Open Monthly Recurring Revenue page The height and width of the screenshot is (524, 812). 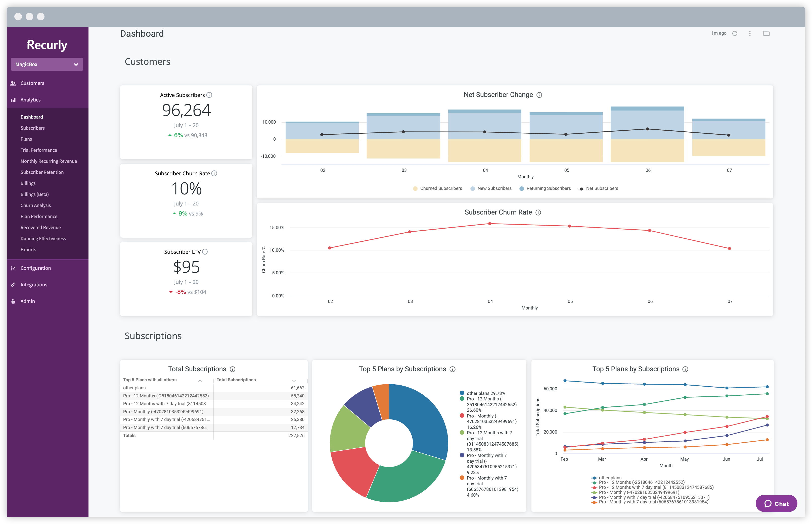48,161
